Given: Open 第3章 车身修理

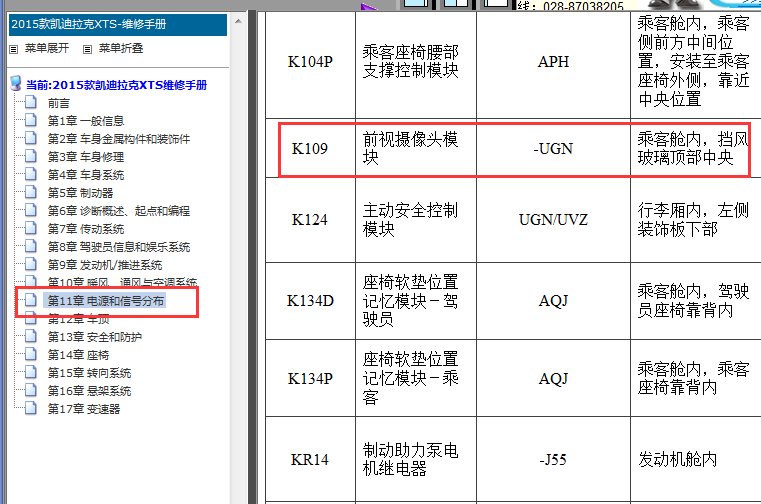Looking at the screenshot, I should point(86,157).
